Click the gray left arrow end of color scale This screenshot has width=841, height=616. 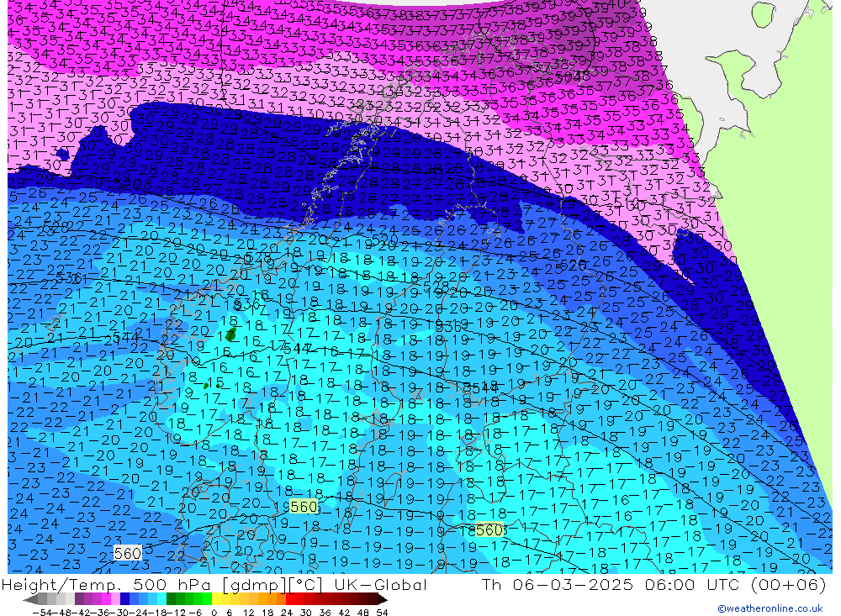[x=30, y=600]
